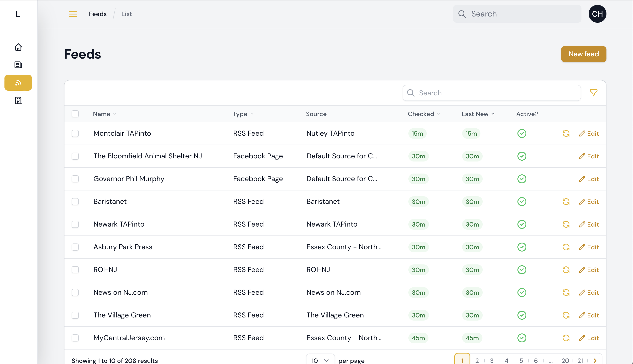
Task: Open the Home icon in sidebar
Action: pos(18,47)
